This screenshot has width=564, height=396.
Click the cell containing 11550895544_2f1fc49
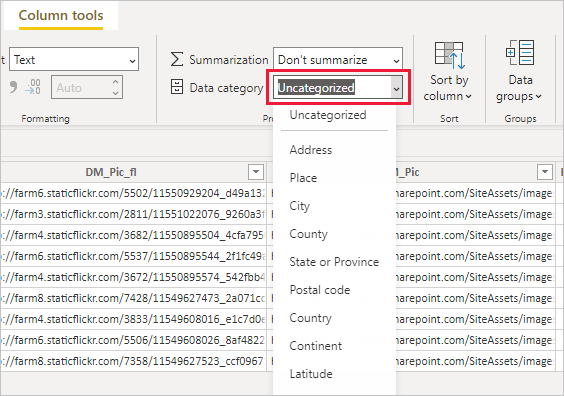tap(133, 256)
